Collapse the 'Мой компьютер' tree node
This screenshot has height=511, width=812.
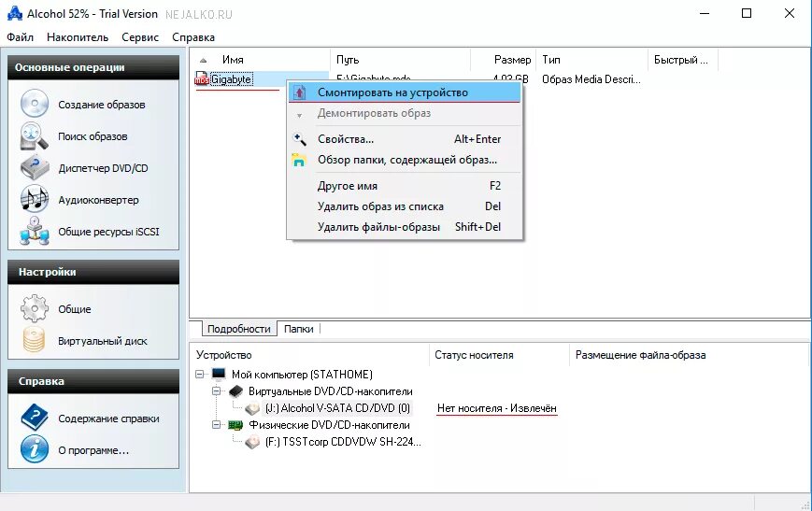[200, 374]
